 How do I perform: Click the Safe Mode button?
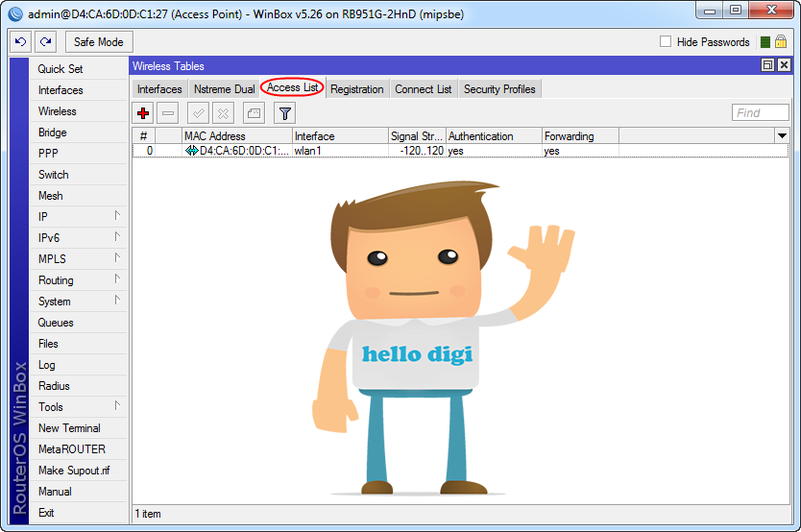pos(99,42)
